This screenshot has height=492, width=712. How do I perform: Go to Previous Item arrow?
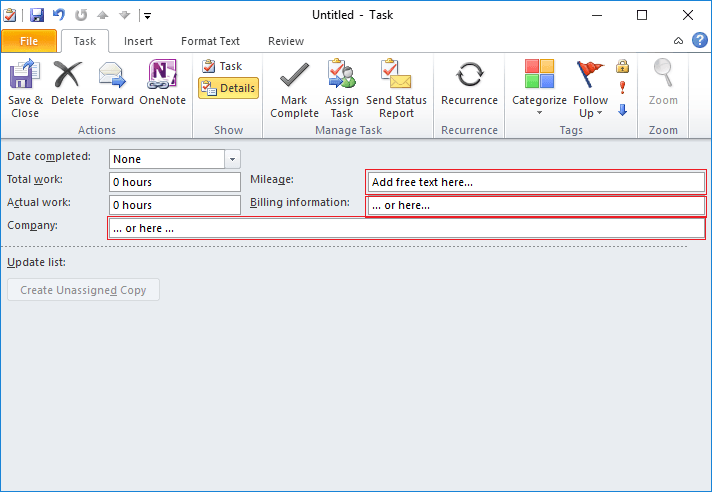coord(103,15)
